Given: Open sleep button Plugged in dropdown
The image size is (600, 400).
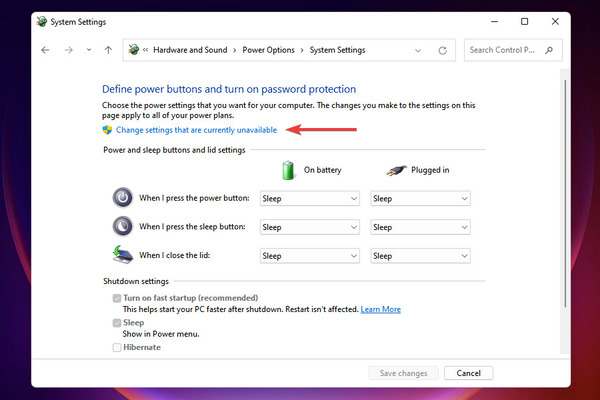Looking at the screenshot, I should click(x=420, y=227).
